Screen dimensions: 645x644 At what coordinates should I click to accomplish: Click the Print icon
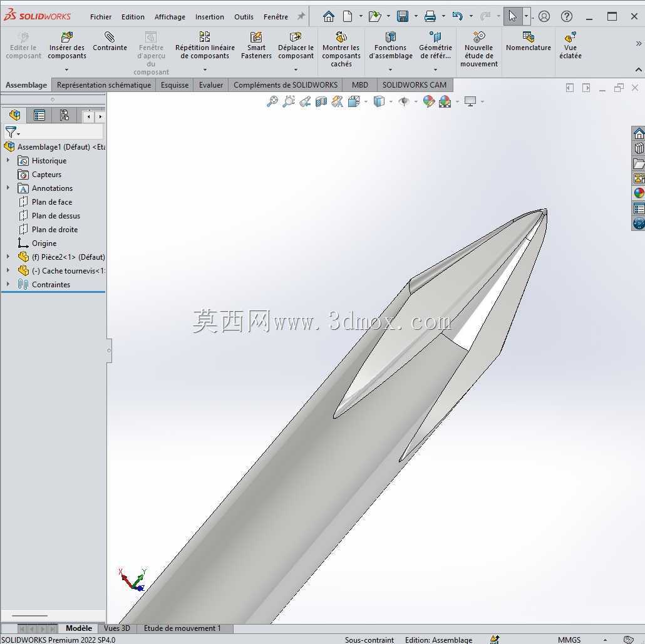430,16
